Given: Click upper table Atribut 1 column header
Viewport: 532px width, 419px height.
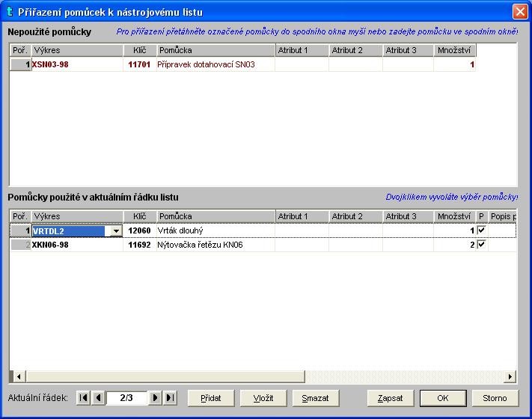Looking at the screenshot, I should (x=302, y=50).
